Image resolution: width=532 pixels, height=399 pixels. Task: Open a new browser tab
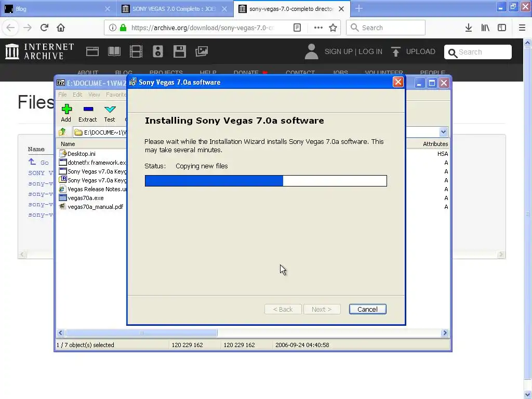(359, 8)
